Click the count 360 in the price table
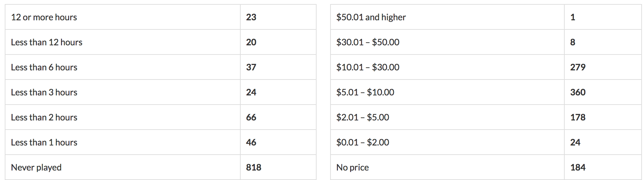Viewport: 644px width, 180px height. point(578,92)
